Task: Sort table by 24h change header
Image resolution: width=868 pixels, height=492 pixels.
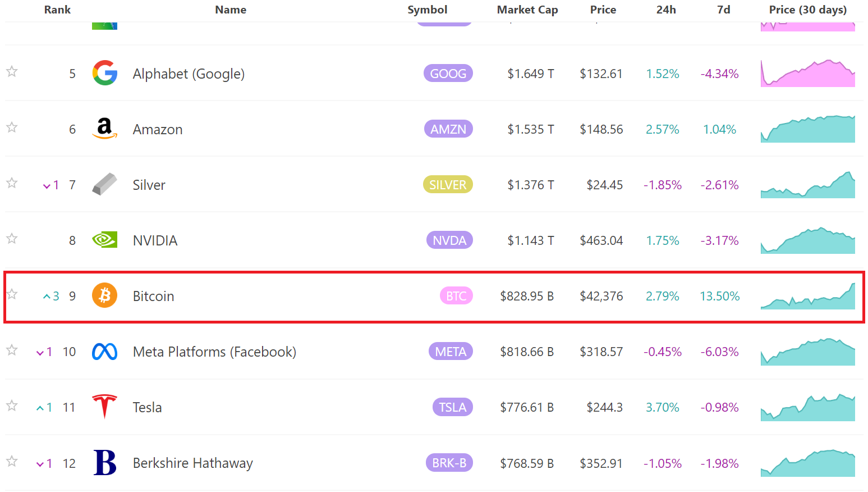Action: pyautogui.click(x=666, y=10)
